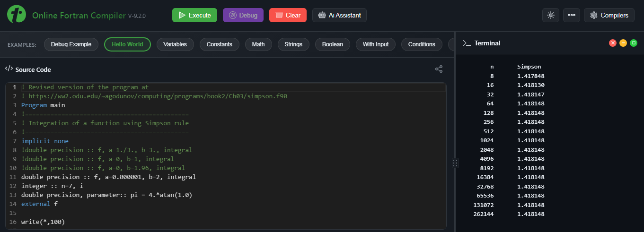This screenshot has width=644, height=232.
Task: Click the Simpson column header in terminal
Action: tap(529, 67)
